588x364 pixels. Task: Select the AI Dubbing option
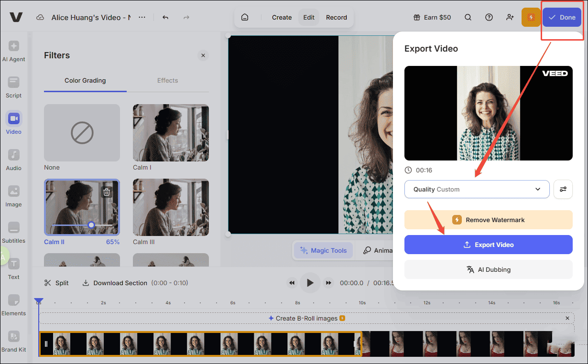(x=488, y=269)
